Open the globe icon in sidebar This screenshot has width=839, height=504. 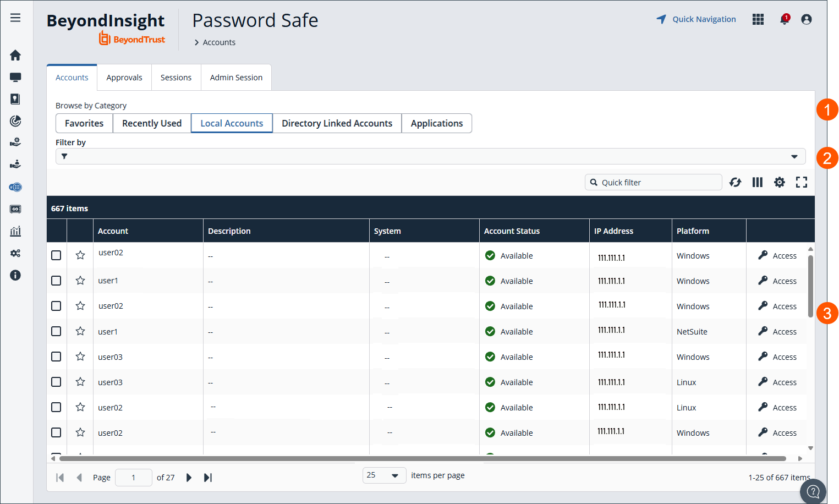click(x=15, y=187)
